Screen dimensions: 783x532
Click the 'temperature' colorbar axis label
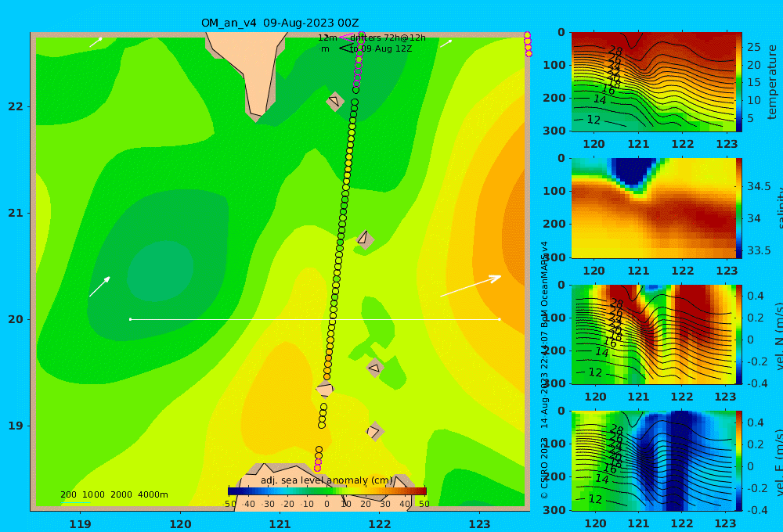coord(772,82)
